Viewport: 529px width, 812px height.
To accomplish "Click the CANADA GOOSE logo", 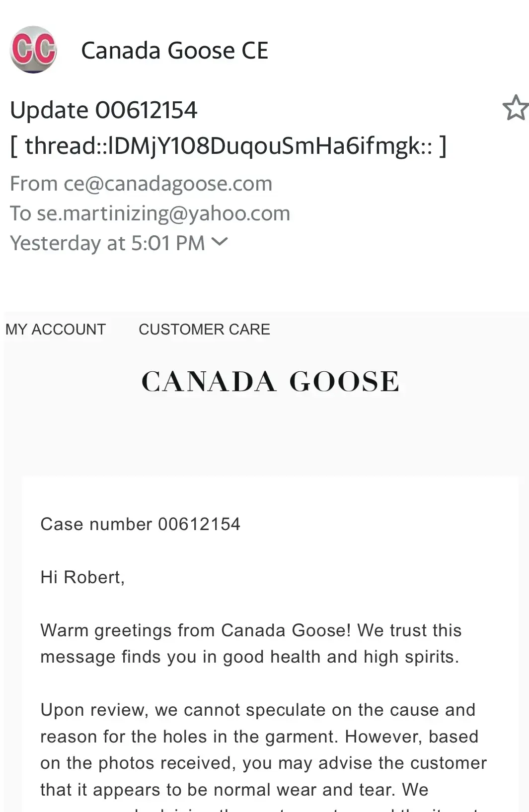I will (x=270, y=382).
